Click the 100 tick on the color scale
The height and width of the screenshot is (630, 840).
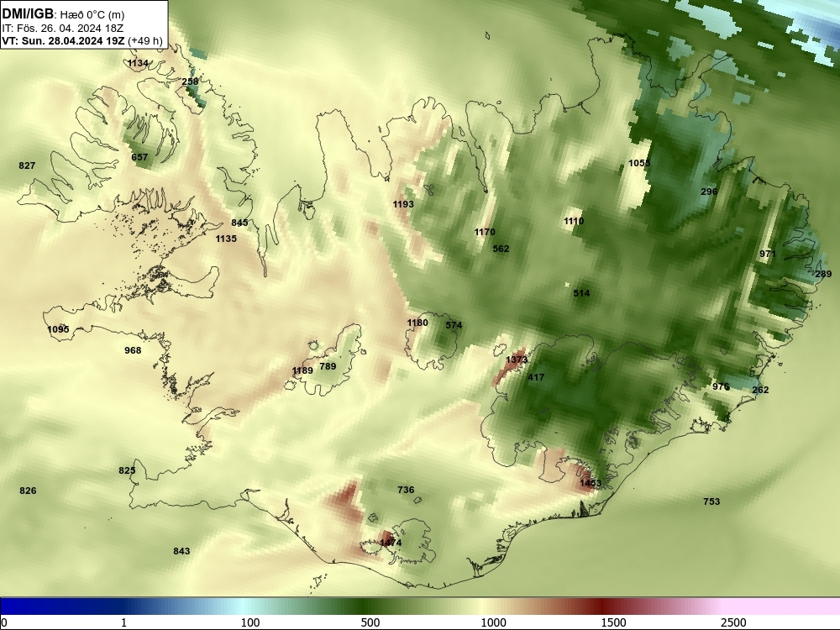[250, 622]
